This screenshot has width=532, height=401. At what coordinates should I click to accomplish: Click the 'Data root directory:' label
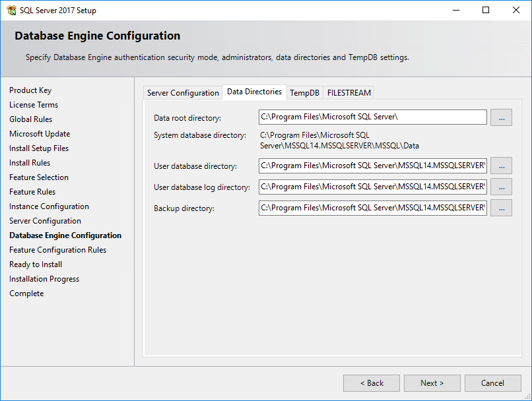pos(187,118)
